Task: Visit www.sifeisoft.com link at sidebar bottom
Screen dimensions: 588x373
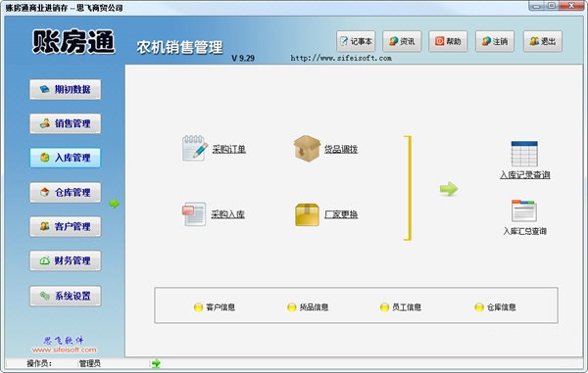Action: (x=64, y=350)
